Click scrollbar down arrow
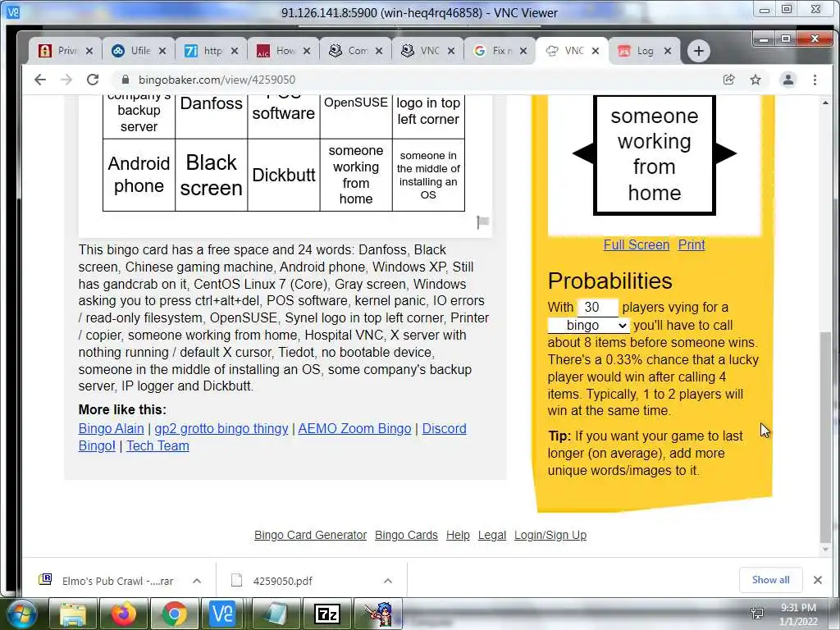 [825, 549]
